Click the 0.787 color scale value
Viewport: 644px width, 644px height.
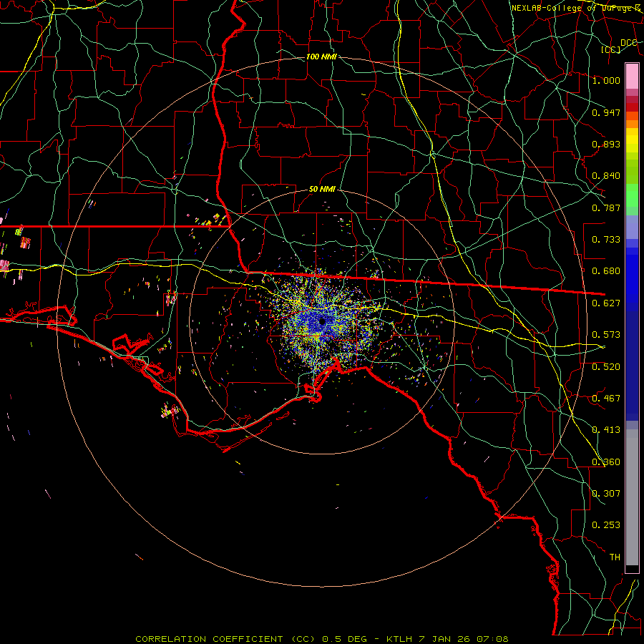coord(606,208)
